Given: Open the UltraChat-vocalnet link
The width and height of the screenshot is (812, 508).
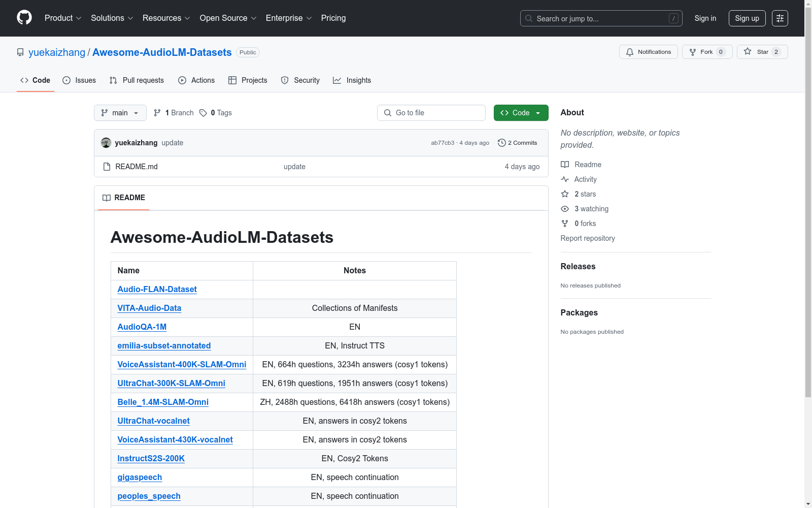Looking at the screenshot, I should pos(154,421).
